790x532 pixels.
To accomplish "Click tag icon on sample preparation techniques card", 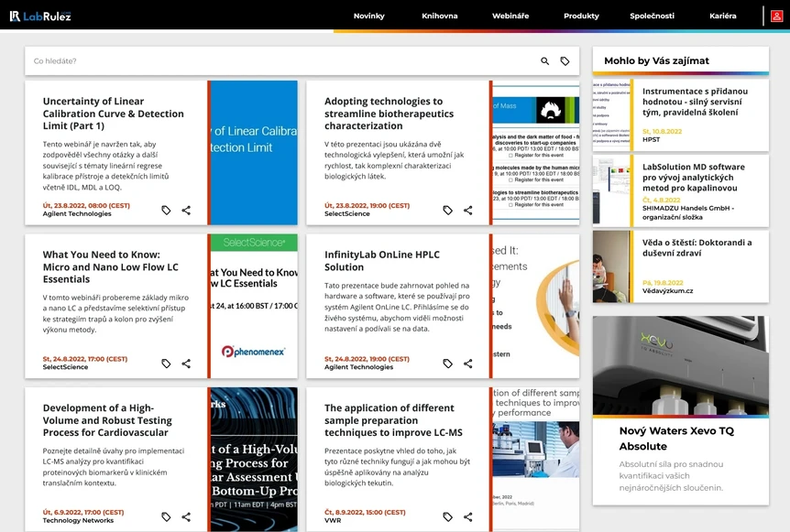I will tap(447, 516).
